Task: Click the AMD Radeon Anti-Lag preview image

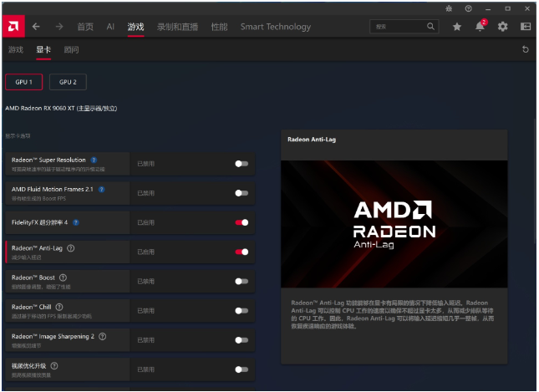Action: 394,224
